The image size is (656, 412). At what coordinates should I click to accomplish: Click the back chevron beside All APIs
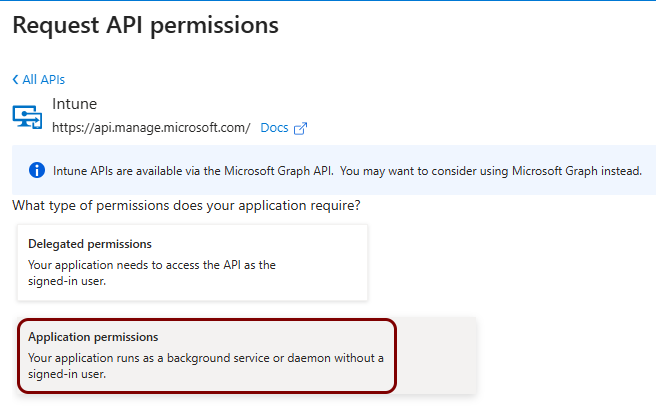(15, 79)
